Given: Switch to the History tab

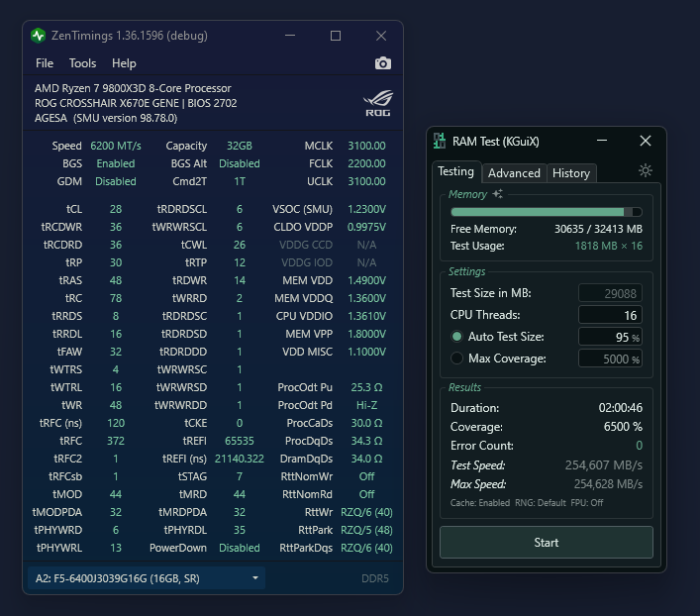Looking at the screenshot, I should (570, 172).
